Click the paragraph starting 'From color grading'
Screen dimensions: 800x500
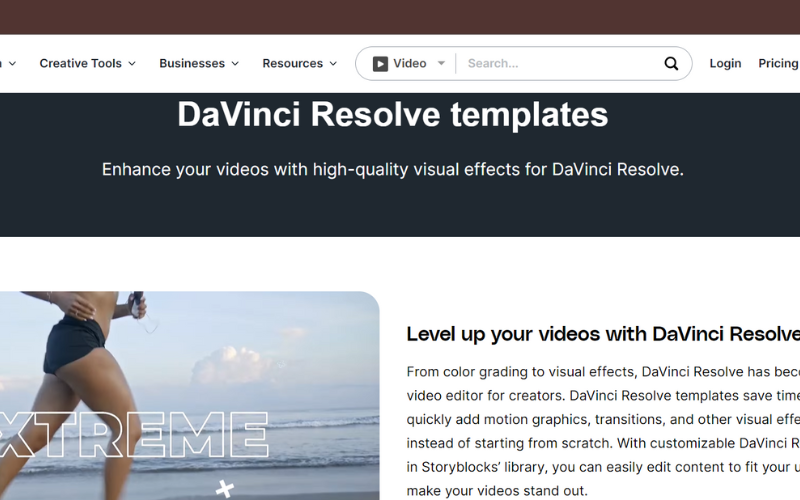click(603, 431)
